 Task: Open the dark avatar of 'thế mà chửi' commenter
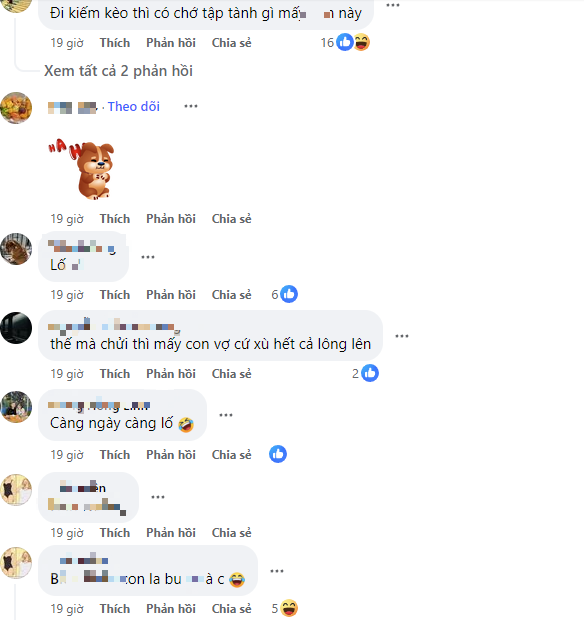pos(16,328)
